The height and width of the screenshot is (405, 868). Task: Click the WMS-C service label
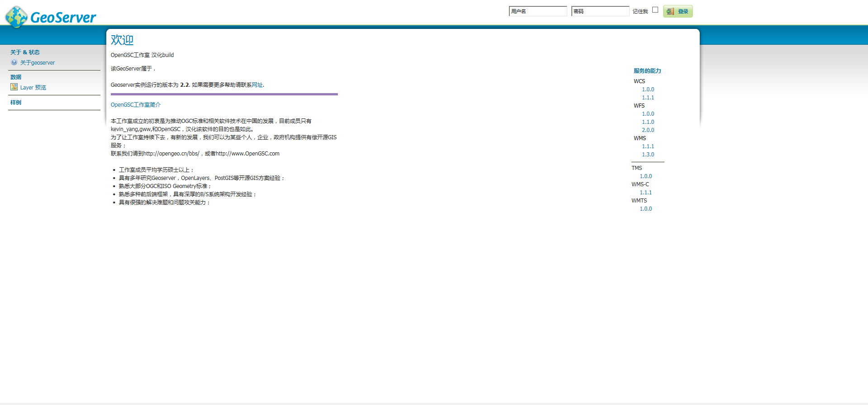coord(640,184)
